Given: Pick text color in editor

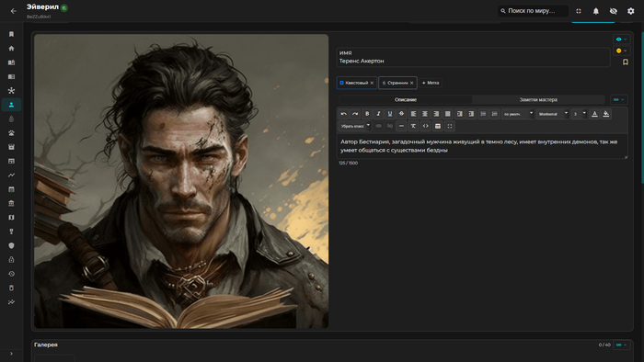Looking at the screenshot, I should coord(594,114).
